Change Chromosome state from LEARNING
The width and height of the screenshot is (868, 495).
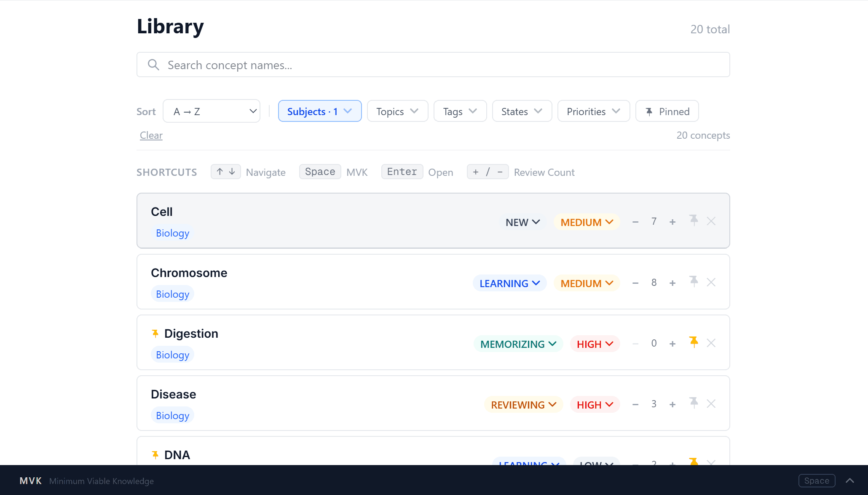[x=509, y=283]
